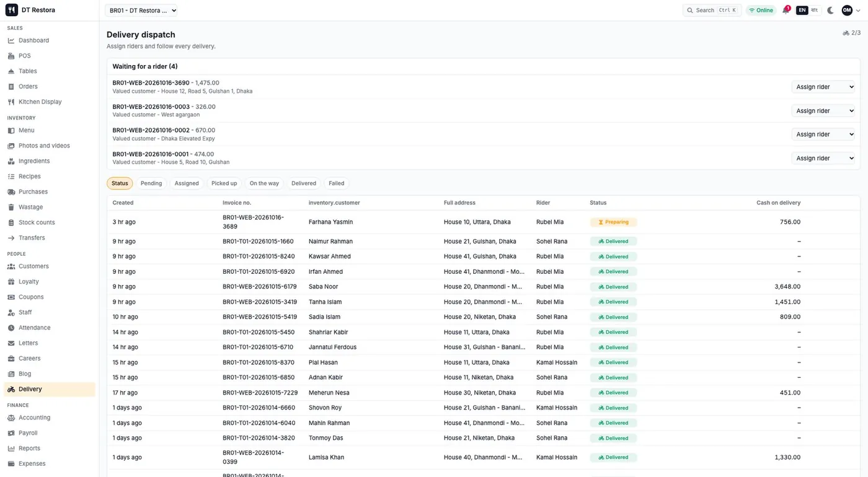The image size is (868, 477).
Task: Click the DT Restora logo icon
Action: (x=12, y=10)
